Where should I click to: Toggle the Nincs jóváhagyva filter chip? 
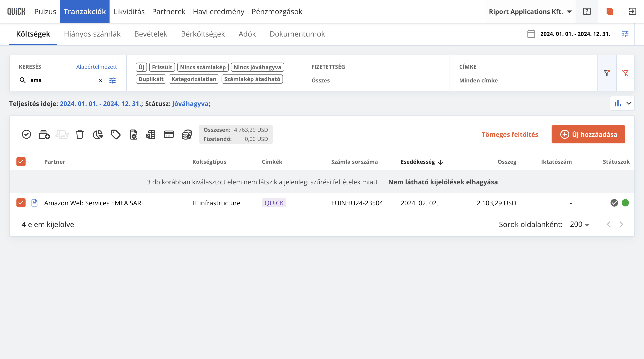pyautogui.click(x=257, y=67)
